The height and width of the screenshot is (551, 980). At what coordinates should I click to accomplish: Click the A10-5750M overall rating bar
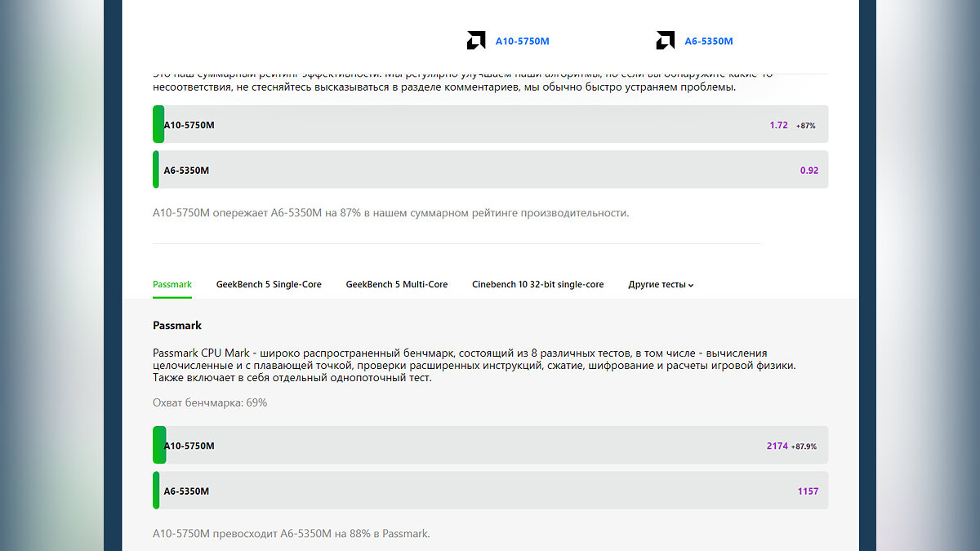coord(490,125)
